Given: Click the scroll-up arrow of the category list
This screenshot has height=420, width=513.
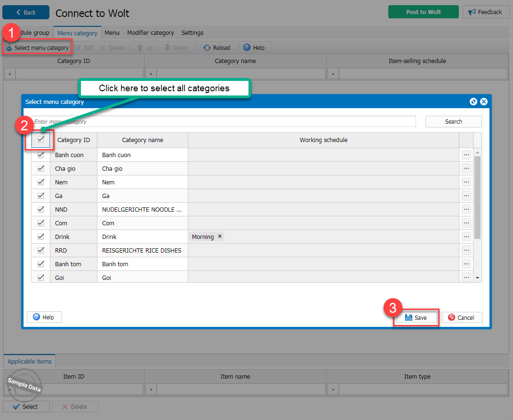Looking at the screenshot, I should pyautogui.click(x=477, y=152).
